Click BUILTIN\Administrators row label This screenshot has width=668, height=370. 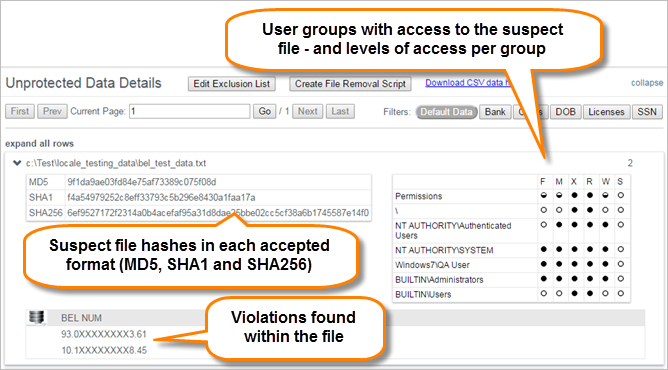439,280
